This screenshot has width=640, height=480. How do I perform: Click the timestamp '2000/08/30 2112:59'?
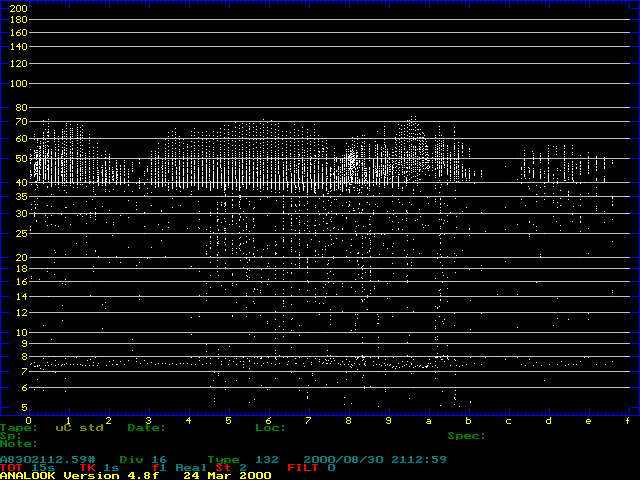click(375, 460)
